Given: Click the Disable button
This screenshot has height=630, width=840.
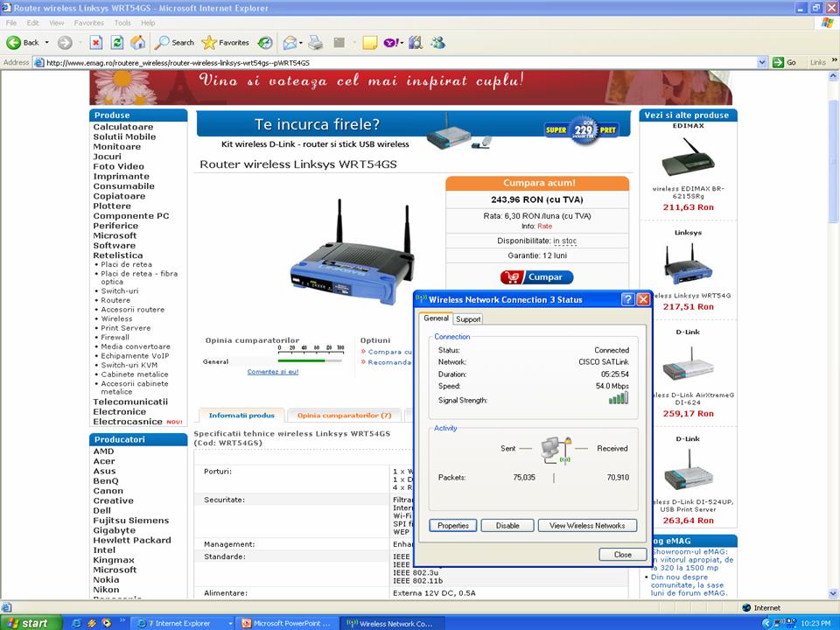Looking at the screenshot, I should click(x=507, y=526).
